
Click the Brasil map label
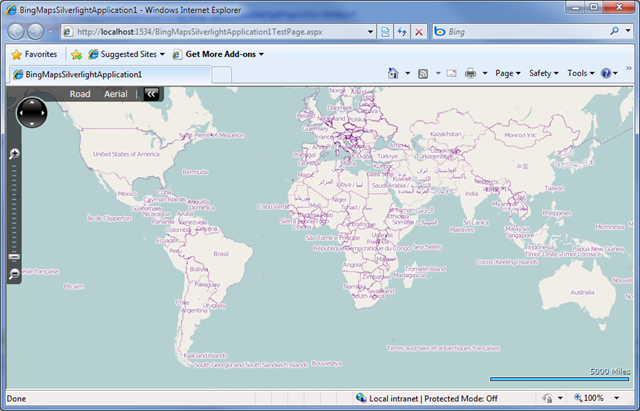click(x=221, y=254)
